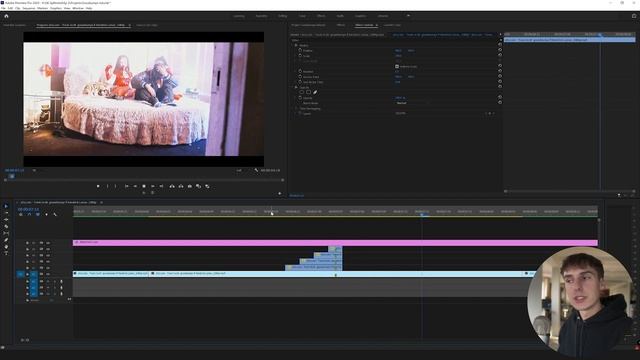The height and width of the screenshot is (360, 640).
Task: Click the Program monitor current timecode
Action: [x=14, y=170]
